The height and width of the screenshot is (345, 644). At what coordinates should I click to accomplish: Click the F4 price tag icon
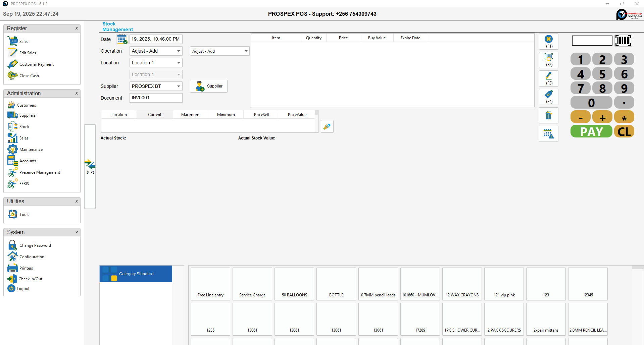click(548, 97)
